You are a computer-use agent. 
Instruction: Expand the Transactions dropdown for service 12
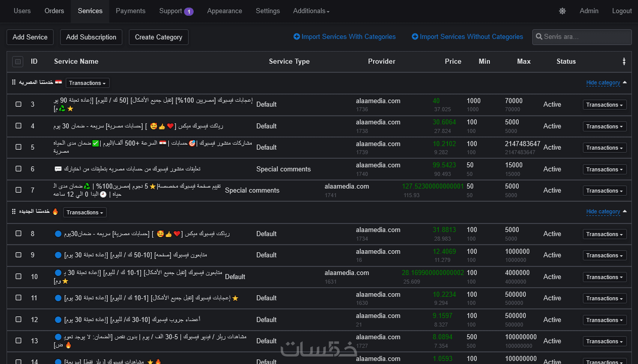(x=605, y=320)
